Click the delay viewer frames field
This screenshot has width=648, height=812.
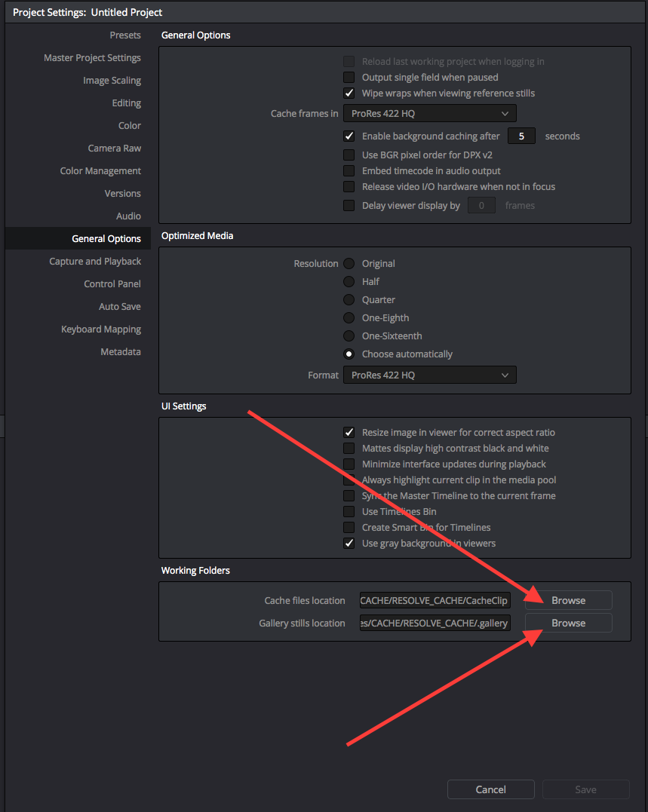[482, 206]
